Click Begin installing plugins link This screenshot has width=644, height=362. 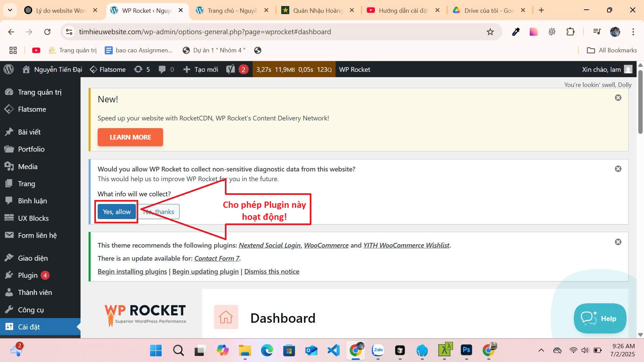(x=132, y=271)
